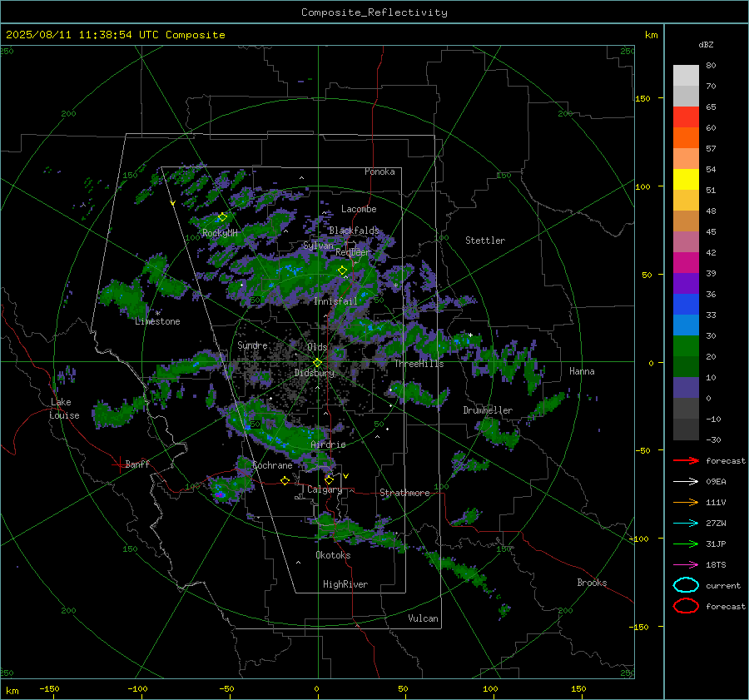
Task: Select the bright yellow 54 dBZ swatch
Action: [686, 180]
